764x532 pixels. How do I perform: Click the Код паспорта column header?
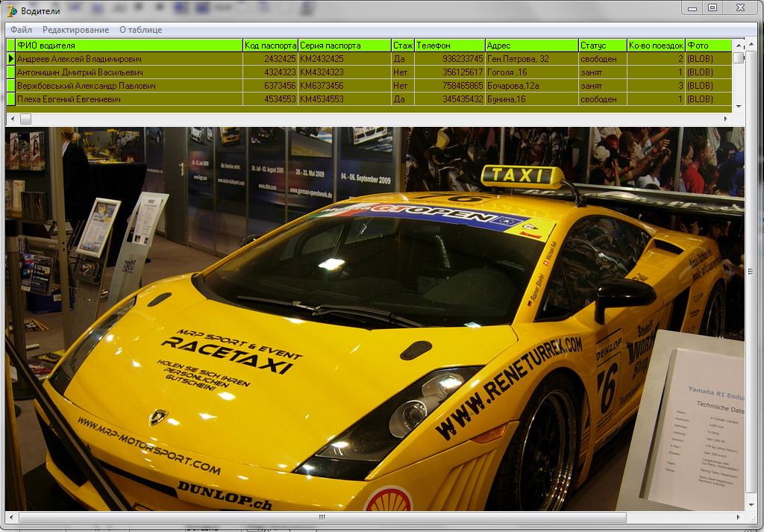click(x=270, y=46)
